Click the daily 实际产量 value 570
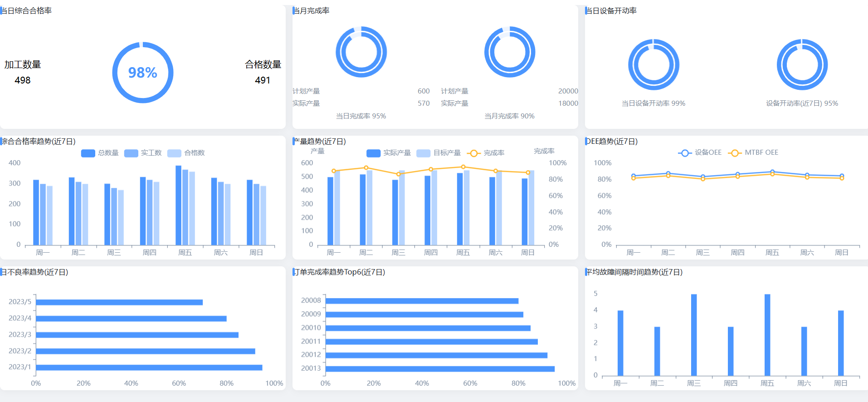The height and width of the screenshot is (402, 868). 424,103
